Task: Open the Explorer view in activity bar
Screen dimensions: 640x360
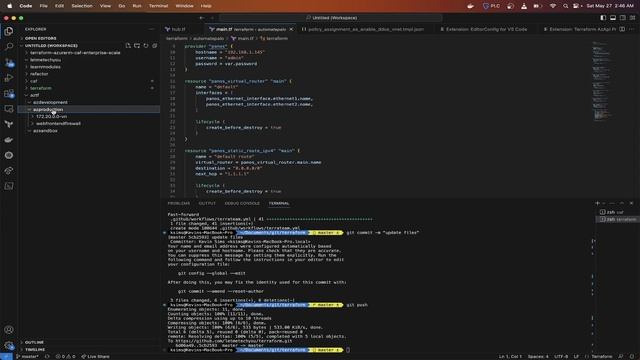Action: coord(9,31)
